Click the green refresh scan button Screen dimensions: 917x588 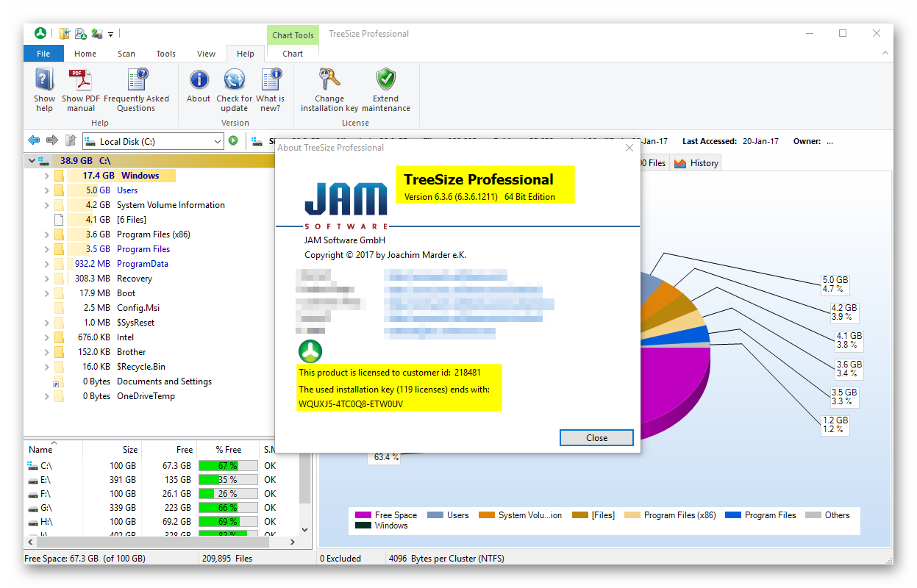(233, 140)
